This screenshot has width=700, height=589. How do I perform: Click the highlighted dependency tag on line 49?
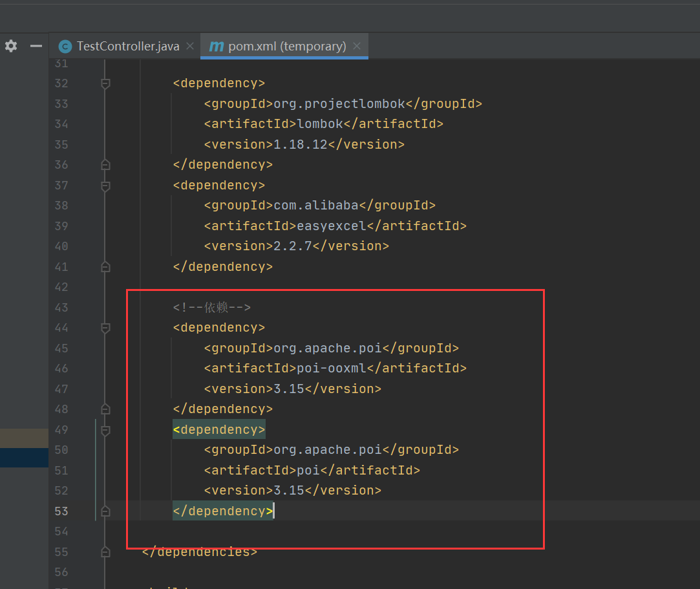click(218, 429)
